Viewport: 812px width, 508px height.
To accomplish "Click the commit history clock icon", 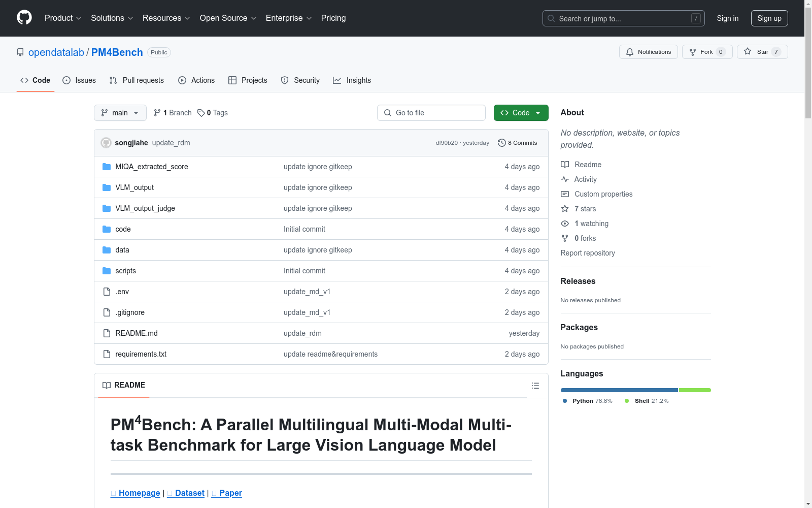I will [502, 143].
